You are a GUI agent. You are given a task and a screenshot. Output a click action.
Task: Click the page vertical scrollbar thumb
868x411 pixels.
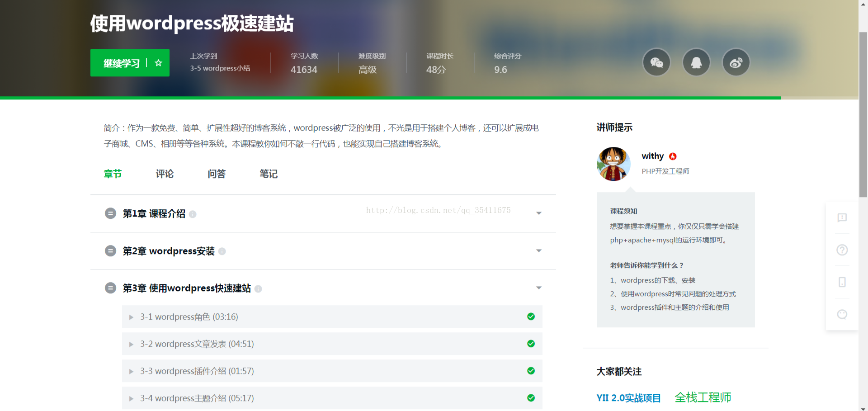(x=863, y=115)
